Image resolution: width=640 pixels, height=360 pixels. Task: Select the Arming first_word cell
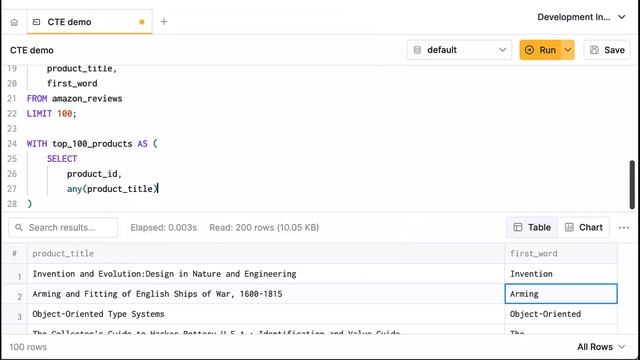pos(561,294)
